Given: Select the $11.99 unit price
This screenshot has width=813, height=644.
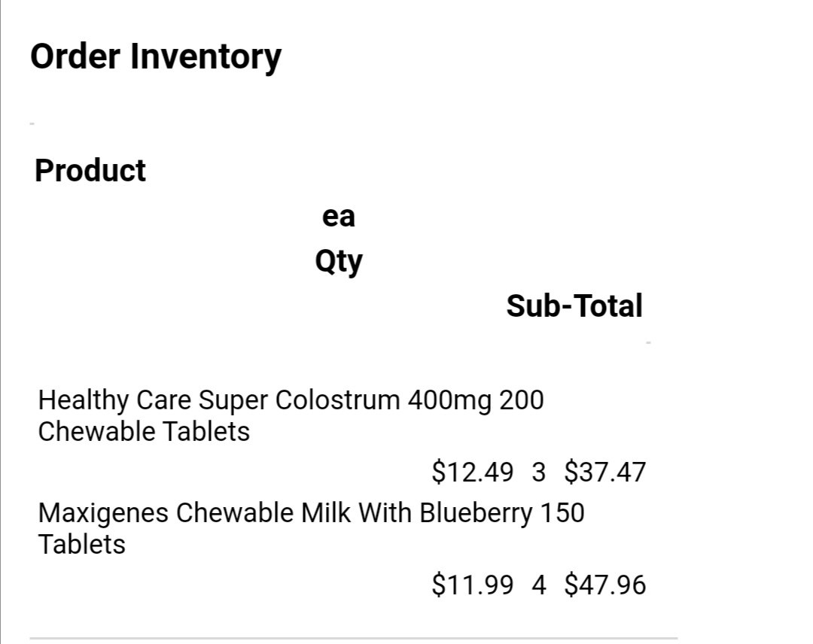Looking at the screenshot, I should 472,585.
